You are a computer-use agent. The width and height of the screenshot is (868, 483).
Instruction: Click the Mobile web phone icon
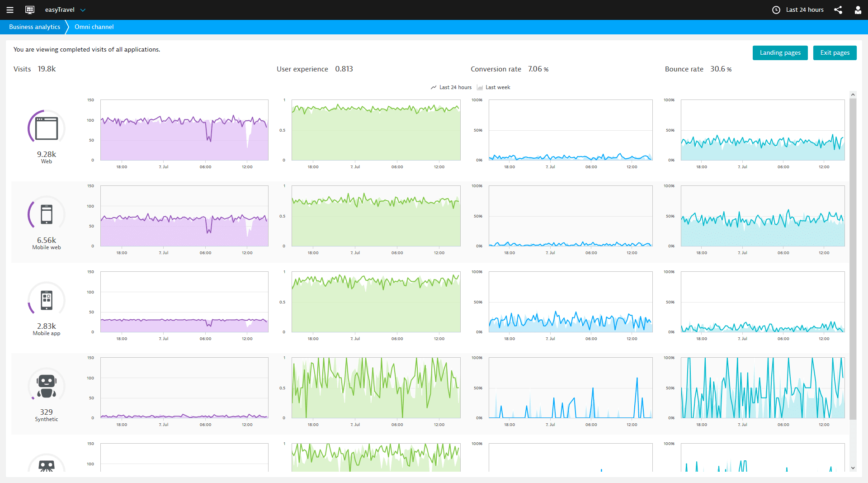pos(47,214)
